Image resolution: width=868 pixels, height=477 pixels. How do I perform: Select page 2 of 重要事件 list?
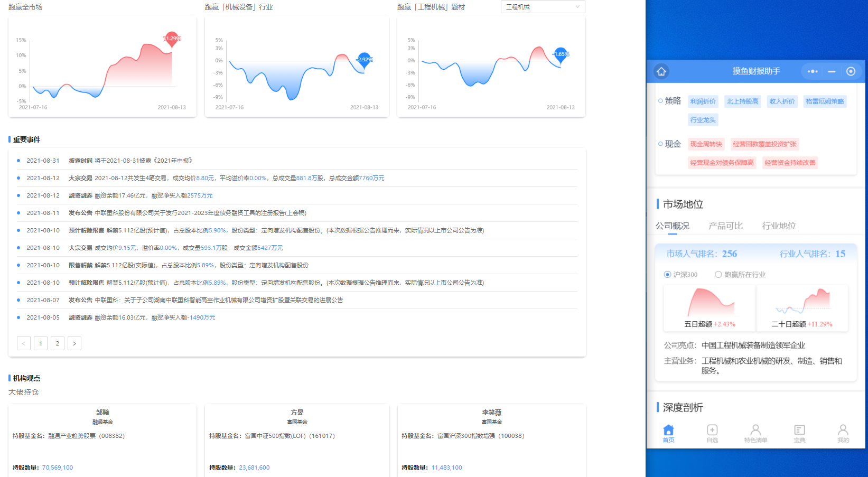click(58, 343)
